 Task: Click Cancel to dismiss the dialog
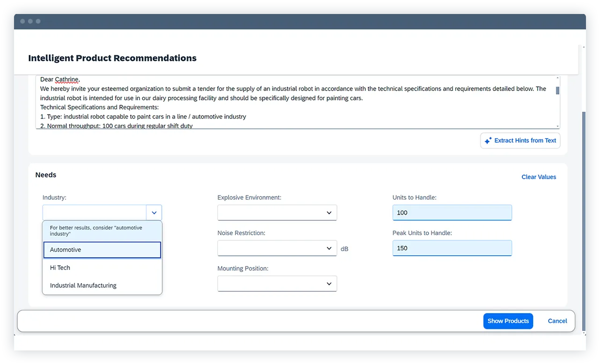tap(557, 321)
